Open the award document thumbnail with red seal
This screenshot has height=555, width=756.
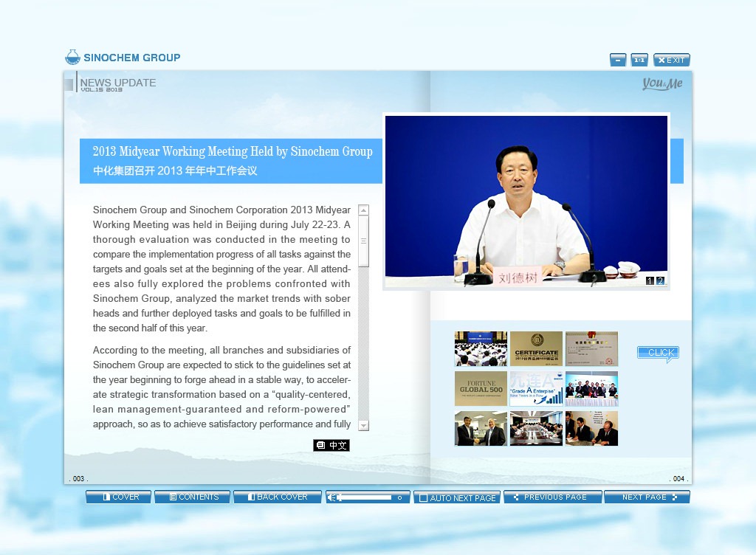coord(591,349)
